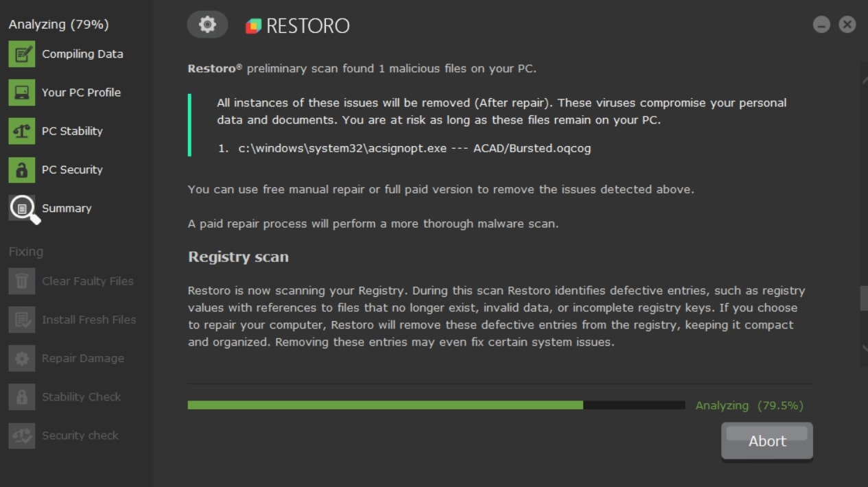The image size is (868, 487).
Task: Select the Your PC Profile icon
Action: point(22,93)
